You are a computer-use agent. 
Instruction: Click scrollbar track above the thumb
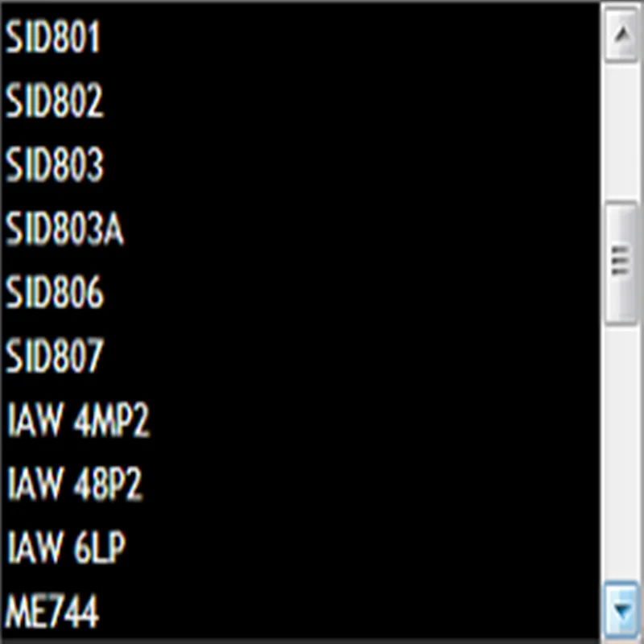pyautogui.click(x=621, y=132)
